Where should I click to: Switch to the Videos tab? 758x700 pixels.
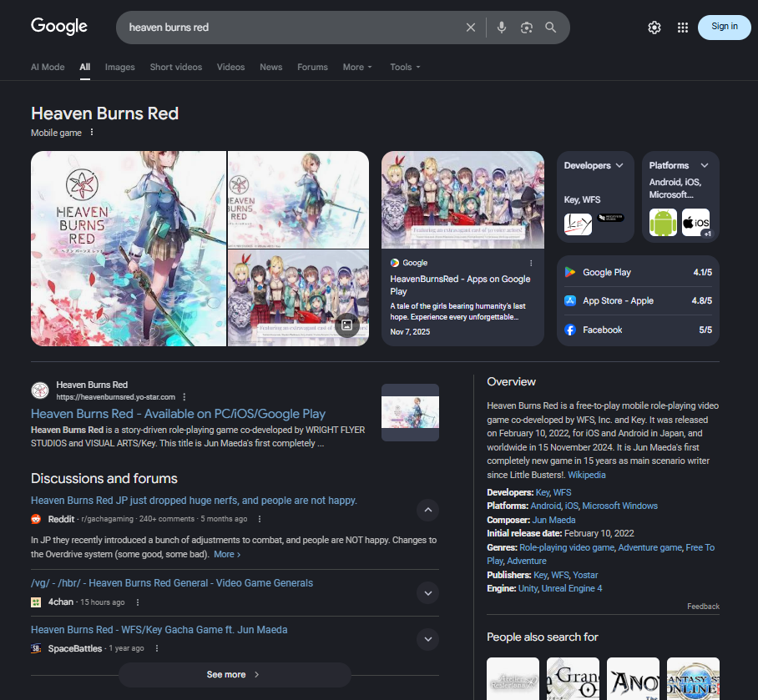tap(230, 67)
